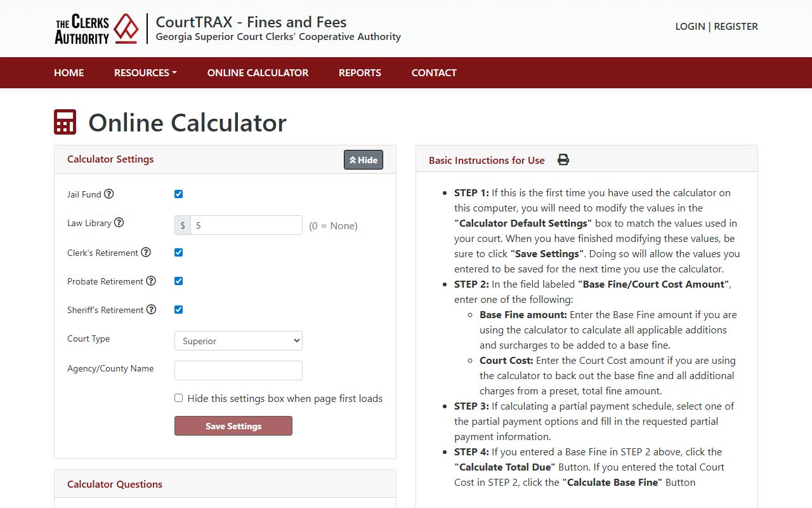Open the Online Calculator nav item
This screenshot has height=508, width=812.
(258, 72)
